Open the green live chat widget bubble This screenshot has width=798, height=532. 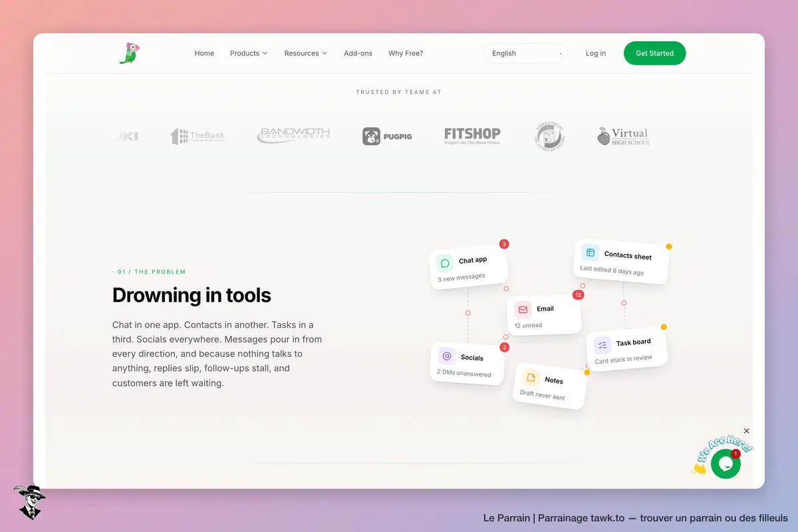click(726, 464)
